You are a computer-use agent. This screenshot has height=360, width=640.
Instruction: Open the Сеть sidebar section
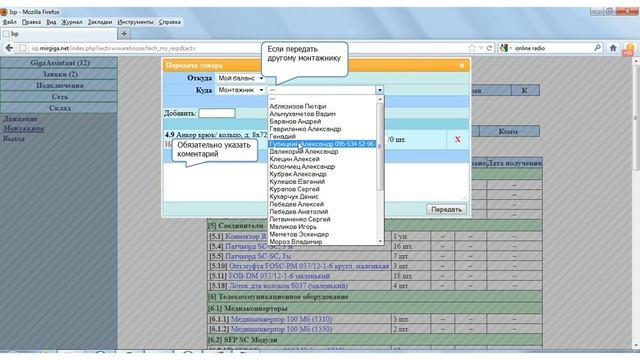[59, 97]
